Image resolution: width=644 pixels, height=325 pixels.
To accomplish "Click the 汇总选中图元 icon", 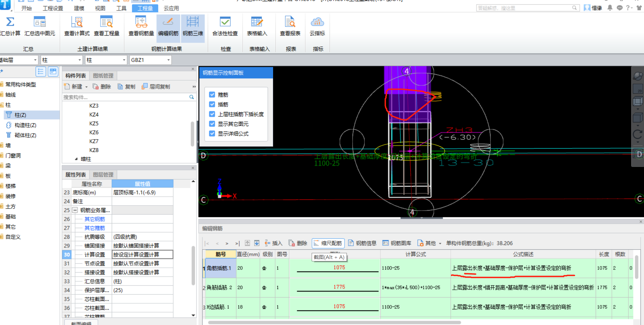I will click(x=40, y=22).
